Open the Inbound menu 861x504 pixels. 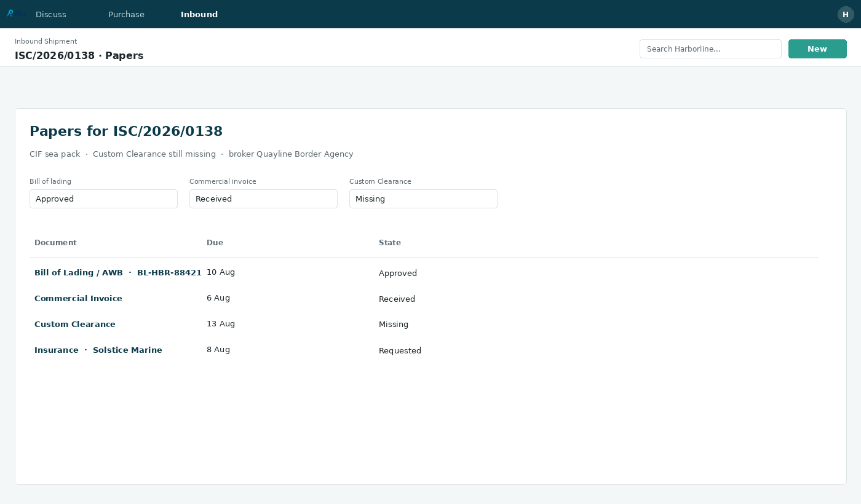click(x=199, y=14)
